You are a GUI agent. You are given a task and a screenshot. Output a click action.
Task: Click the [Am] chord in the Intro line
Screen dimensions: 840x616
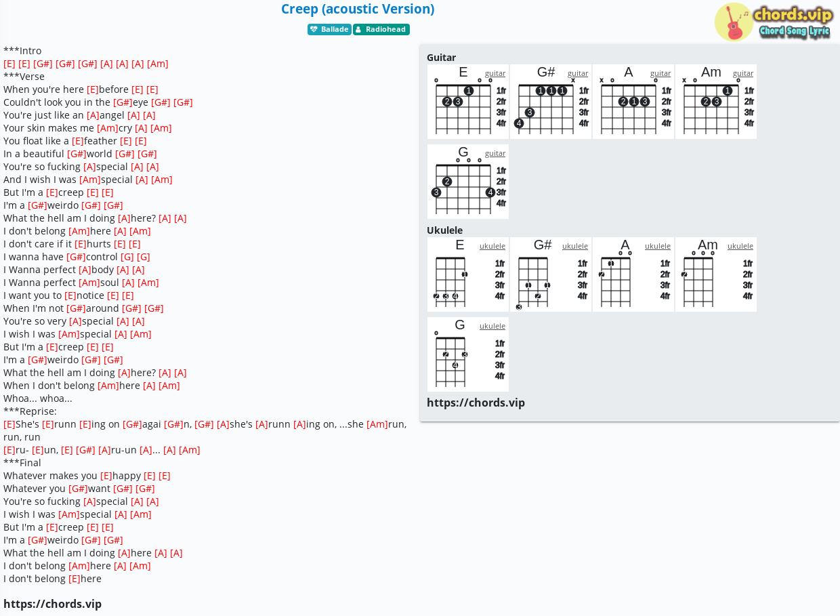pyautogui.click(x=158, y=64)
